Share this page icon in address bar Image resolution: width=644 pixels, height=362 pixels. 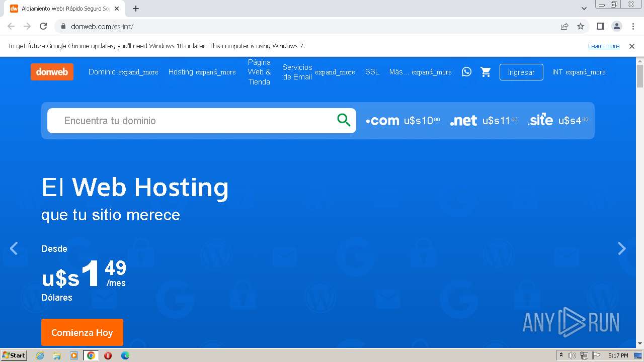click(x=565, y=26)
